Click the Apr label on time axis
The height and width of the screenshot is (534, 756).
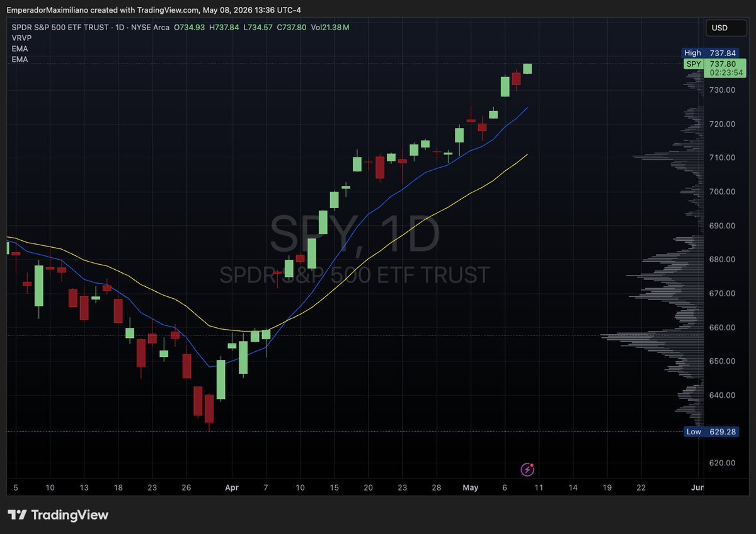tap(232, 487)
